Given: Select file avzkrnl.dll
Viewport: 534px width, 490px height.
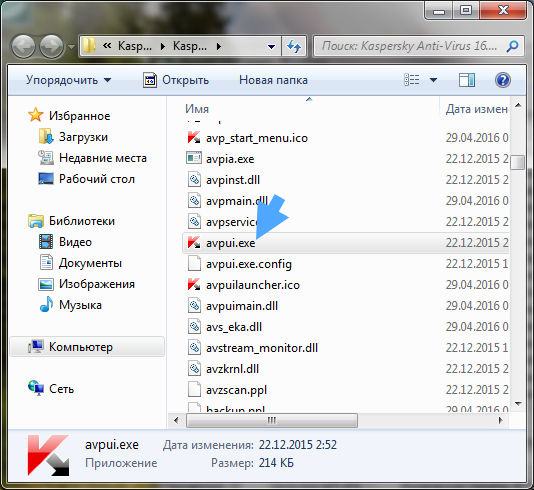Looking at the screenshot, I should (233, 369).
